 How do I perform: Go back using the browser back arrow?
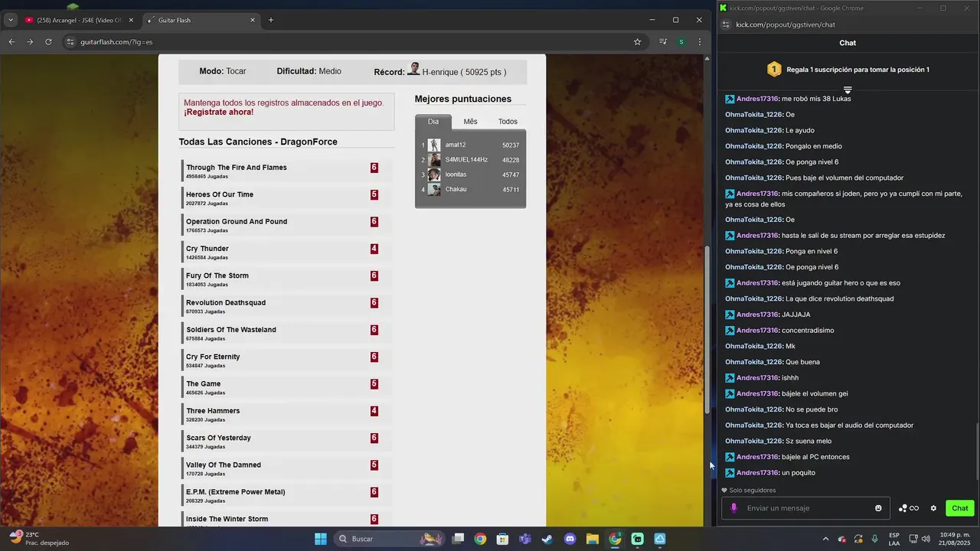pyautogui.click(x=11, y=42)
